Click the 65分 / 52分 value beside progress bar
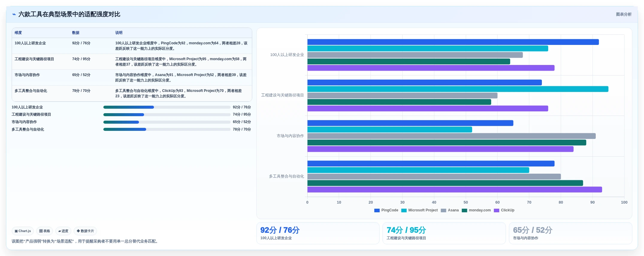Viewport: 644px width, 256px height. point(242,122)
